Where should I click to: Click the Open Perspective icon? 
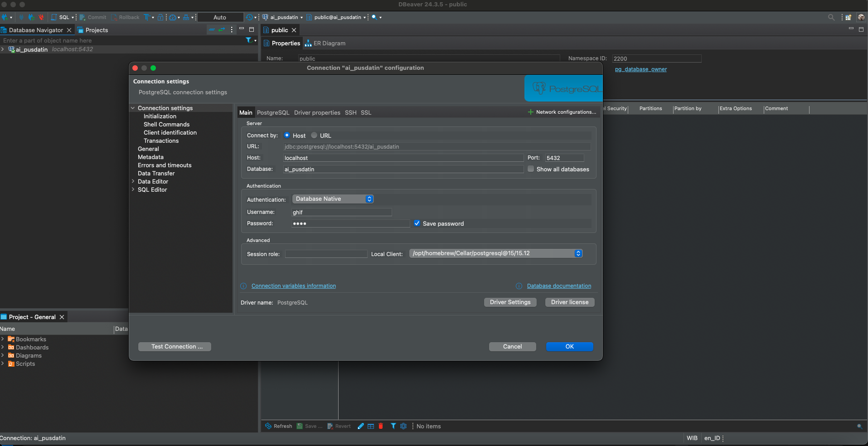849,17
